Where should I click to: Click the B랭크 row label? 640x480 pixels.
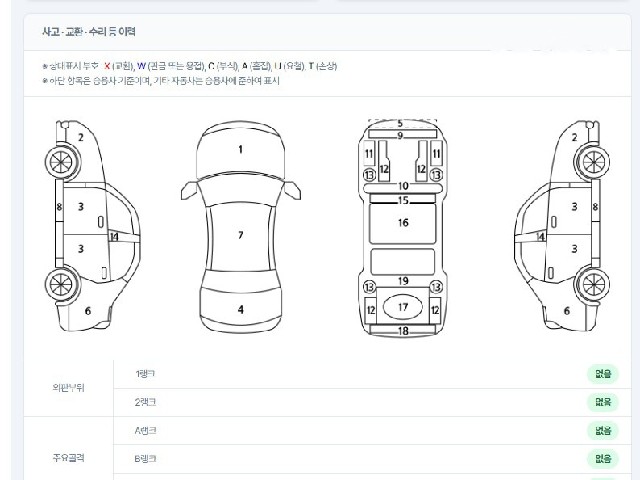145,458
